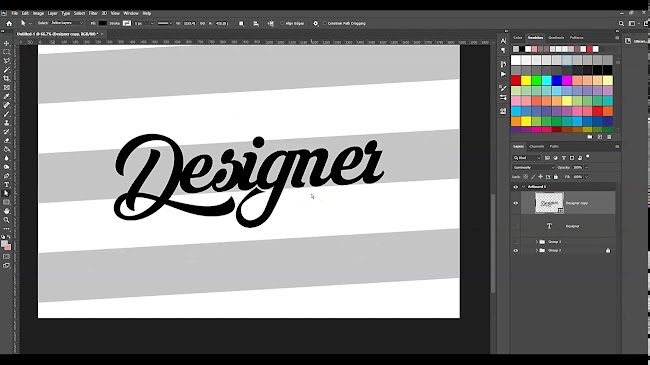Select the Crop tool
Screen dimensions: 650x365
pos(7,78)
